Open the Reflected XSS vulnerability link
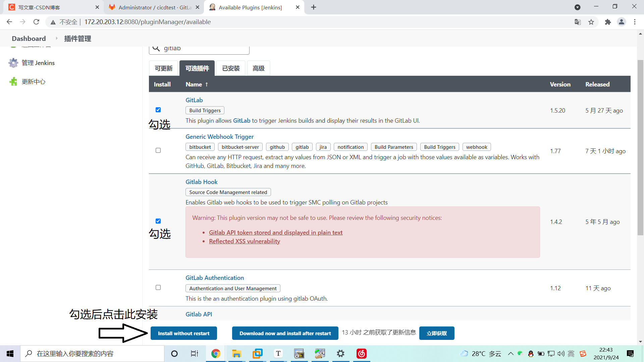644x362 pixels. 244,241
